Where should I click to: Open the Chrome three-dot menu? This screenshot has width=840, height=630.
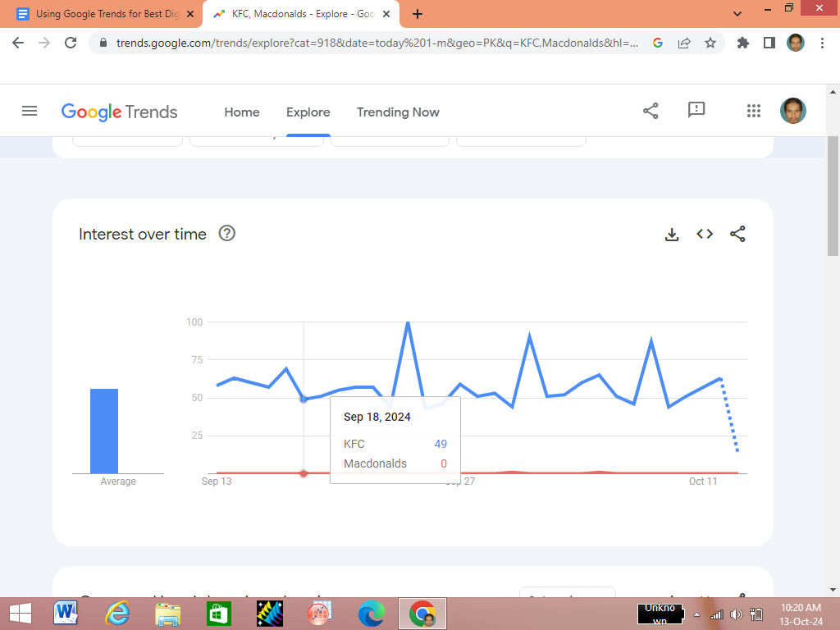[822, 43]
